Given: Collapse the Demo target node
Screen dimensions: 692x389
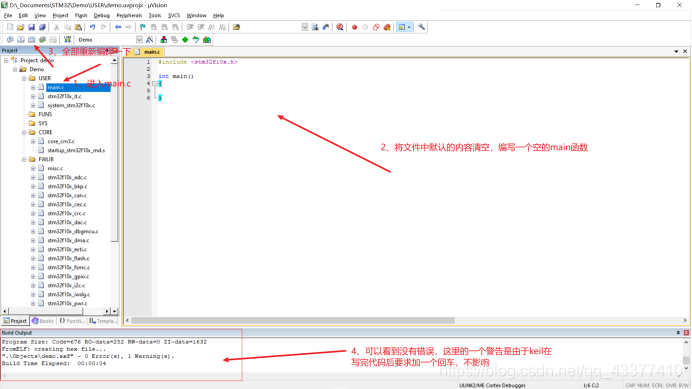Looking at the screenshot, I should [15, 69].
